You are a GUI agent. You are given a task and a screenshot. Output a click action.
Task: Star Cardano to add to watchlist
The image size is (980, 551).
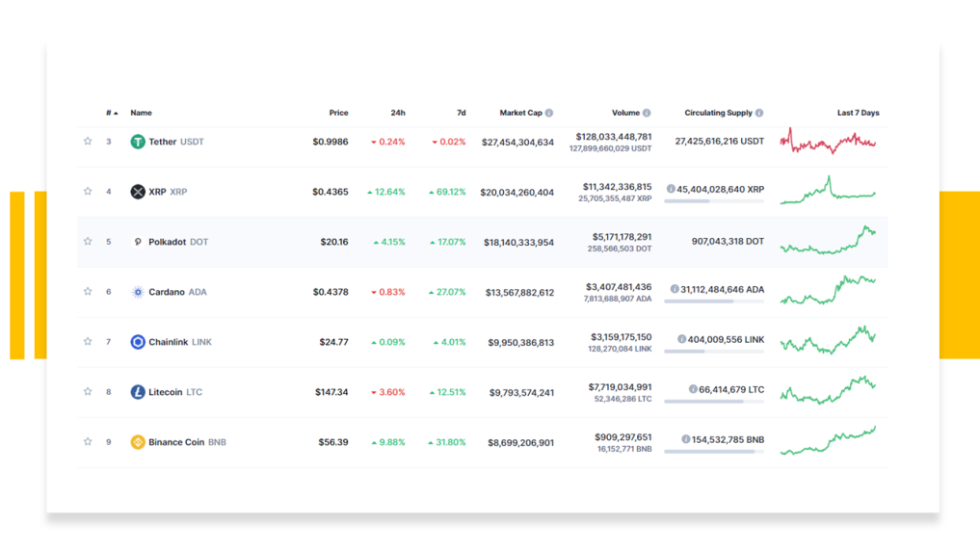[x=88, y=291]
